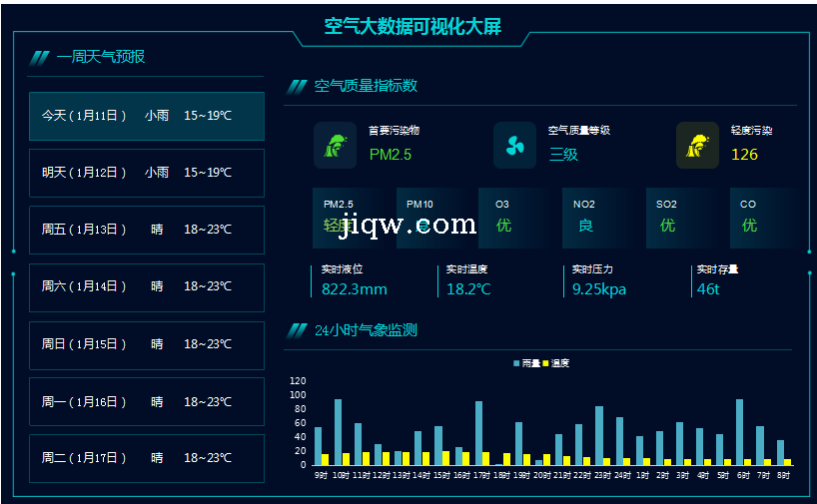Screen dimensions: 817x504
Task: Click the slash icon beside 一周天气预报
Action: (x=40, y=58)
